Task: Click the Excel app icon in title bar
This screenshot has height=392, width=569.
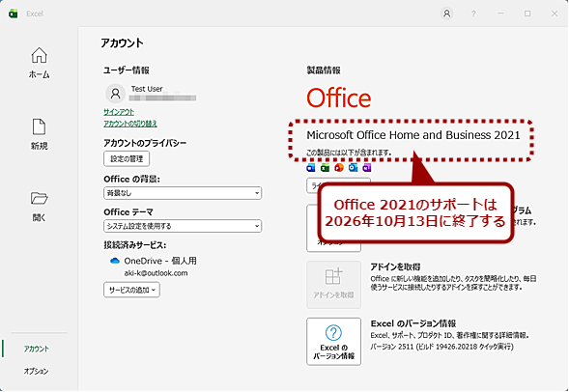Action: coord(14,14)
